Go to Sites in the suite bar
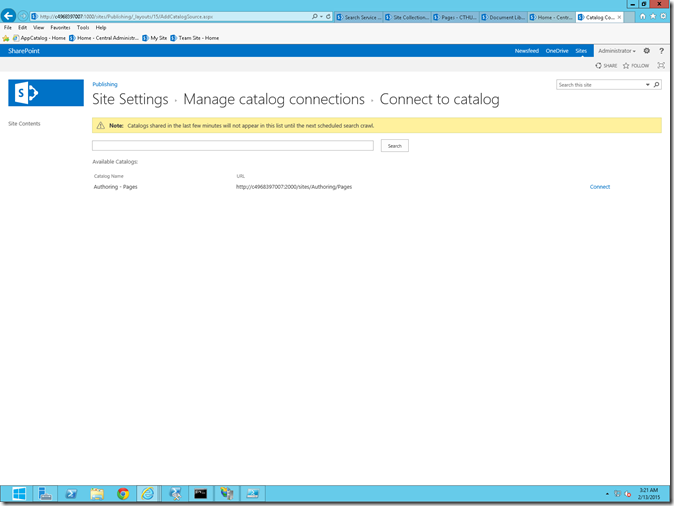 [x=581, y=51]
